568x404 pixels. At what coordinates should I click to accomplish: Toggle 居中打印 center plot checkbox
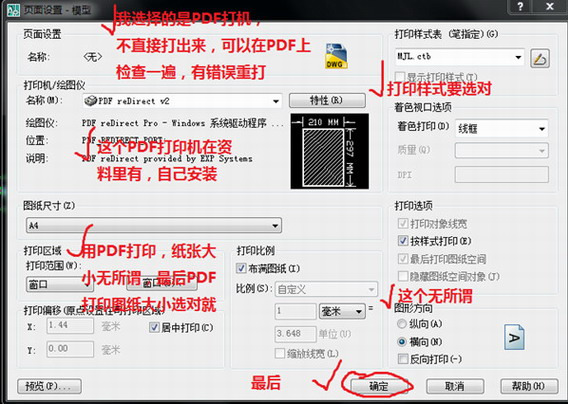click(154, 328)
